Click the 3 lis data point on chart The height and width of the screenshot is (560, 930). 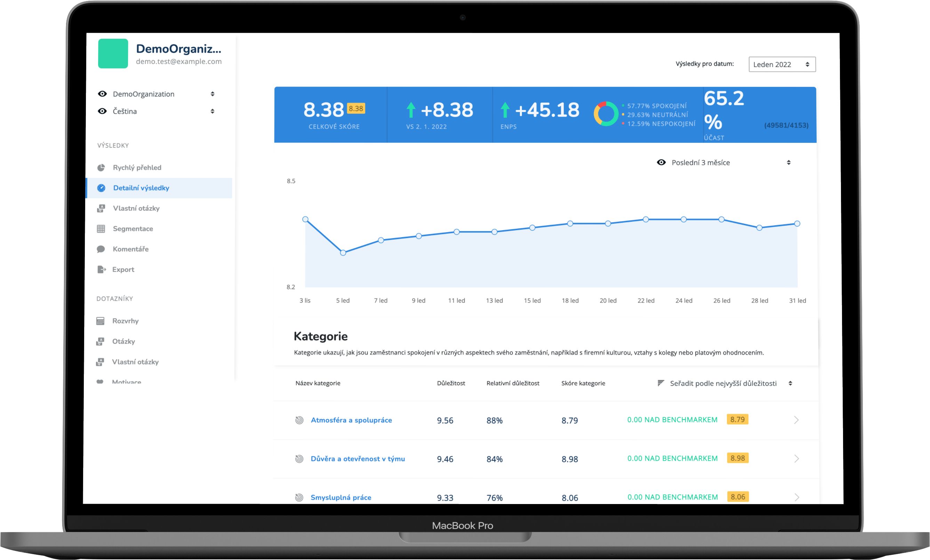click(x=305, y=219)
